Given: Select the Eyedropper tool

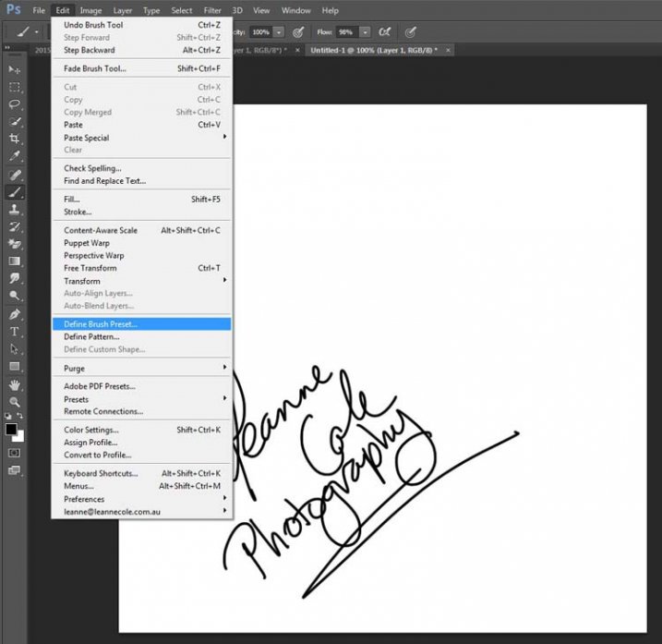Looking at the screenshot, I should [15, 157].
